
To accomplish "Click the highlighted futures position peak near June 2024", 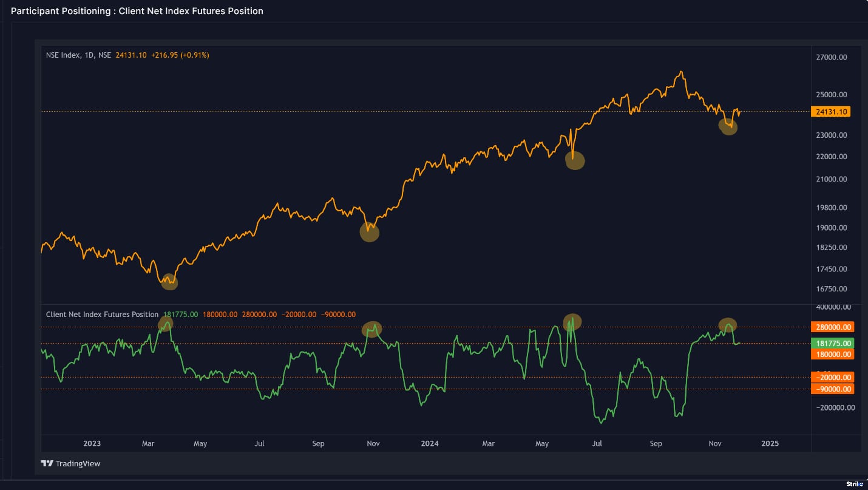I will click(572, 322).
